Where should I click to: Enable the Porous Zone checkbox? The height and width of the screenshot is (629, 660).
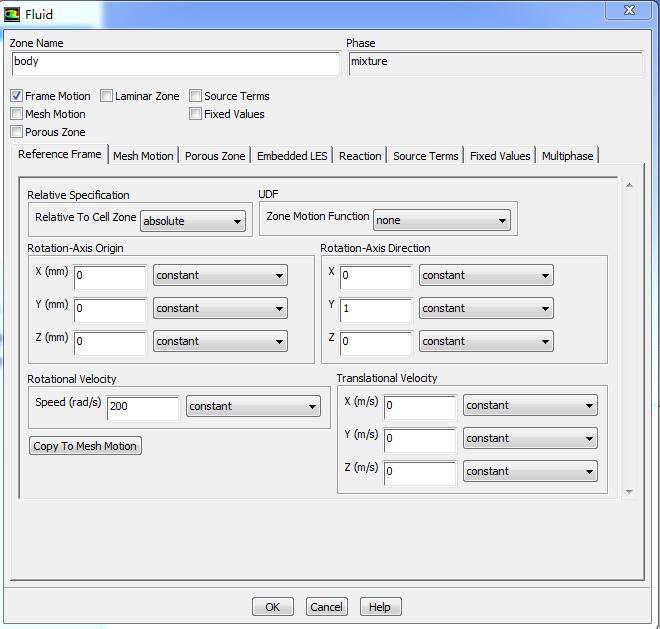pyautogui.click(x=16, y=132)
